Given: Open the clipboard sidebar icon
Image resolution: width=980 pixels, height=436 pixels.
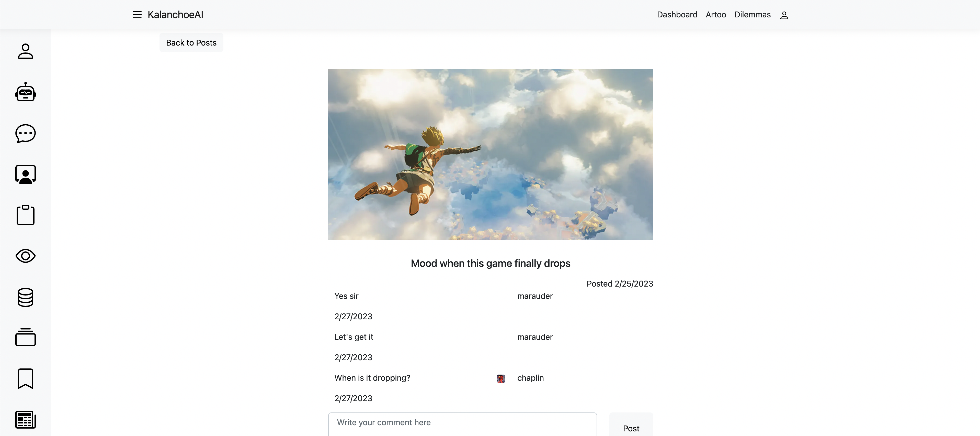Looking at the screenshot, I should 26,215.
